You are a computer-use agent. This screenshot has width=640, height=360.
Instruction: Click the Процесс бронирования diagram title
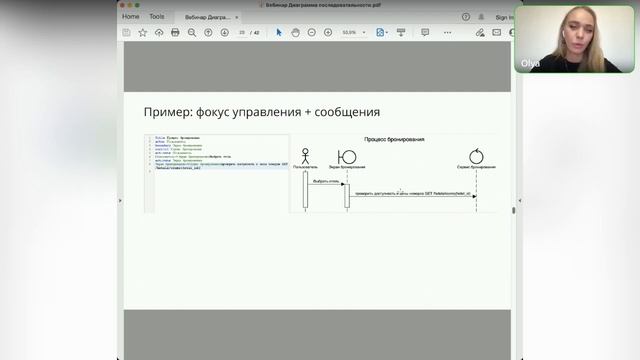click(x=394, y=139)
